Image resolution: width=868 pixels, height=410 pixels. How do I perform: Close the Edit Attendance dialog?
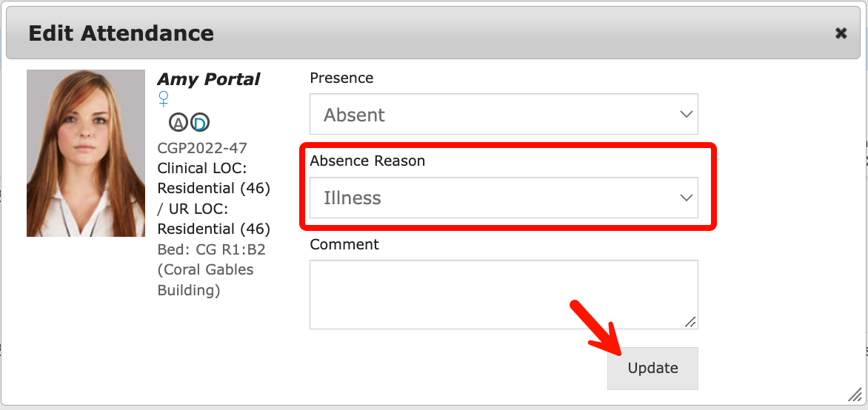841,33
